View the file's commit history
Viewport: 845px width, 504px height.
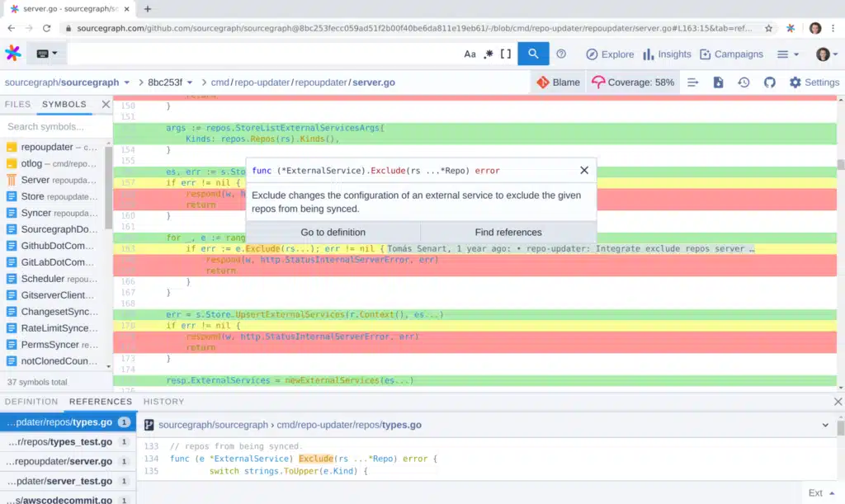pos(743,82)
